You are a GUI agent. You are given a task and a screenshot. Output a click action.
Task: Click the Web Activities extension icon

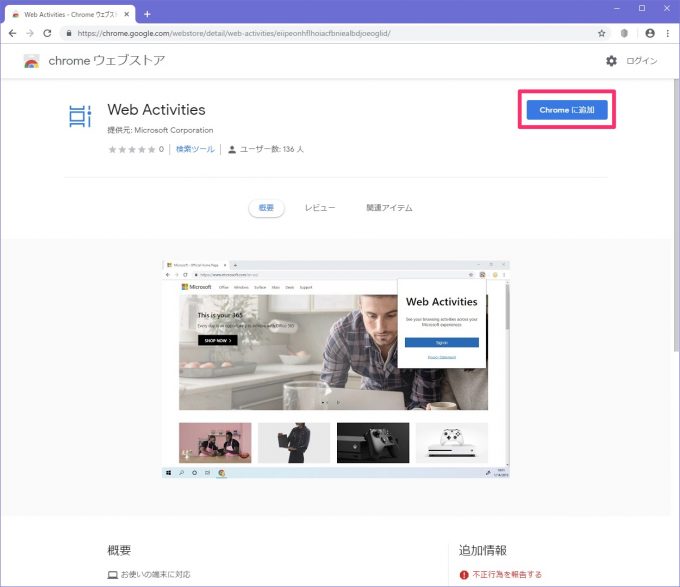click(80, 116)
